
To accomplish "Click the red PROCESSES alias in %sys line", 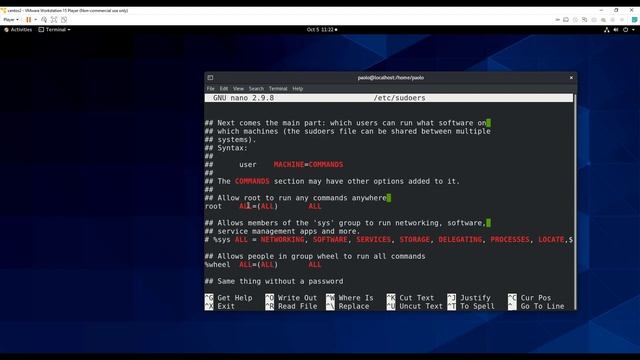I will coord(510,240).
